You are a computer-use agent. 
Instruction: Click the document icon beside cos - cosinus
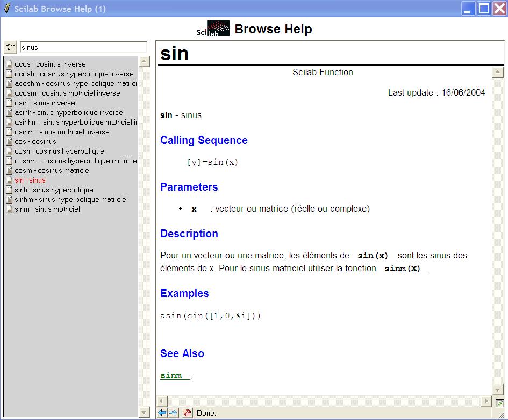tap(9, 141)
